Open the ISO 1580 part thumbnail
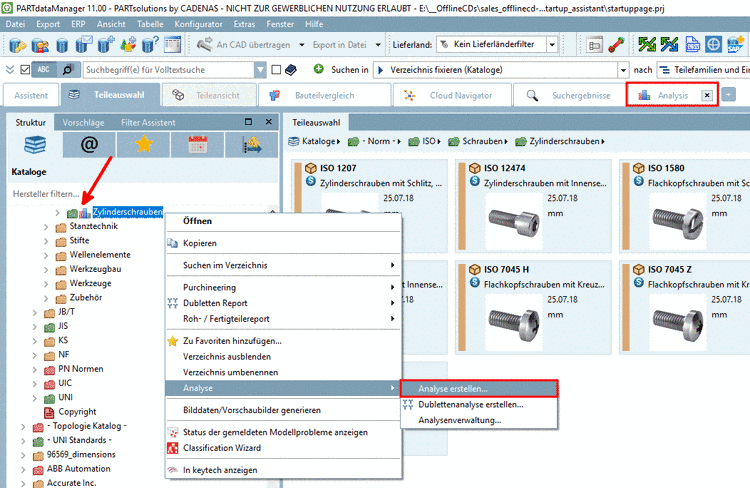This screenshot has width=750, height=488. 678,221
